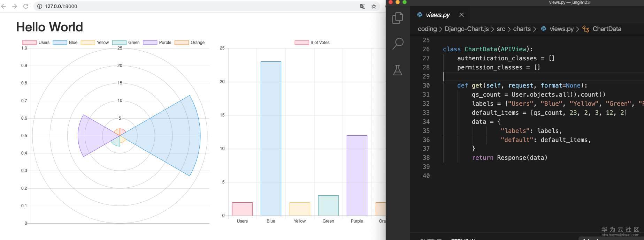Viewport: 644px width, 240px height.
Task: Open the VS Code Explorer view
Action: coord(398,18)
